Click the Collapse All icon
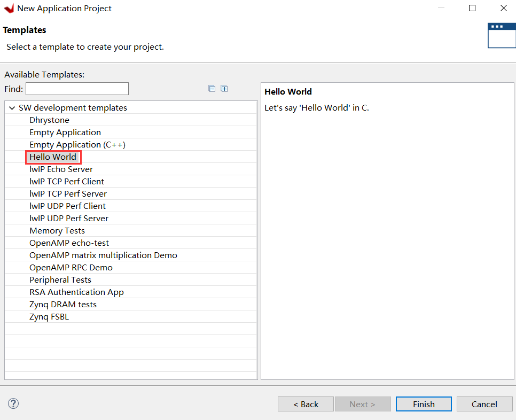The height and width of the screenshot is (420, 516). click(212, 89)
